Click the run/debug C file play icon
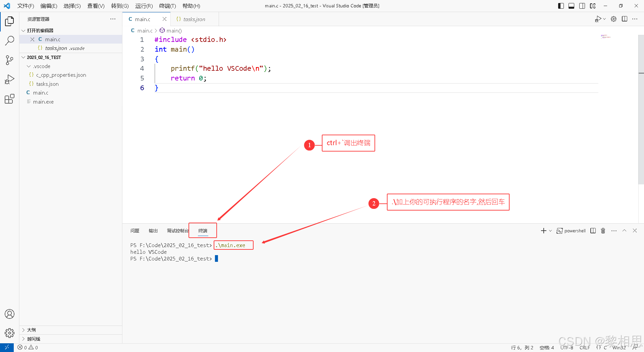This screenshot has height=352, width=644. pyautogui.click(x=598, y=19)
